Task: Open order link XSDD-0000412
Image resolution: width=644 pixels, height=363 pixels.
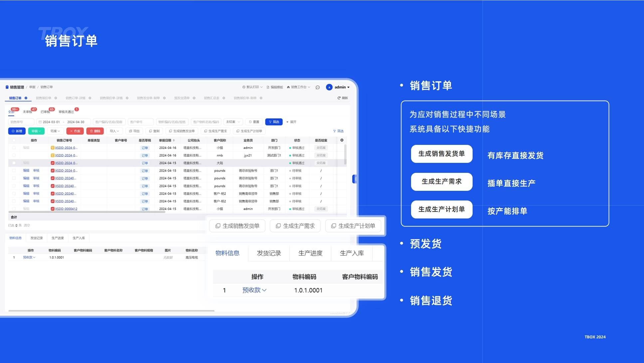Action: [x=66, y=209]
